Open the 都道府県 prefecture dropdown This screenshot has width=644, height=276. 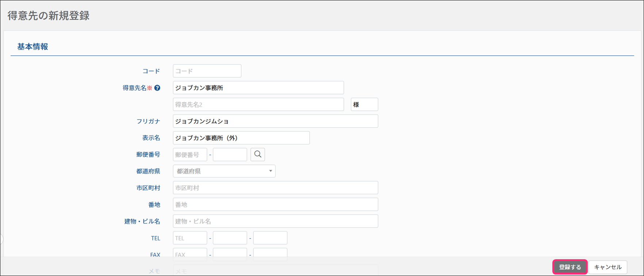[x=224, y=171]
